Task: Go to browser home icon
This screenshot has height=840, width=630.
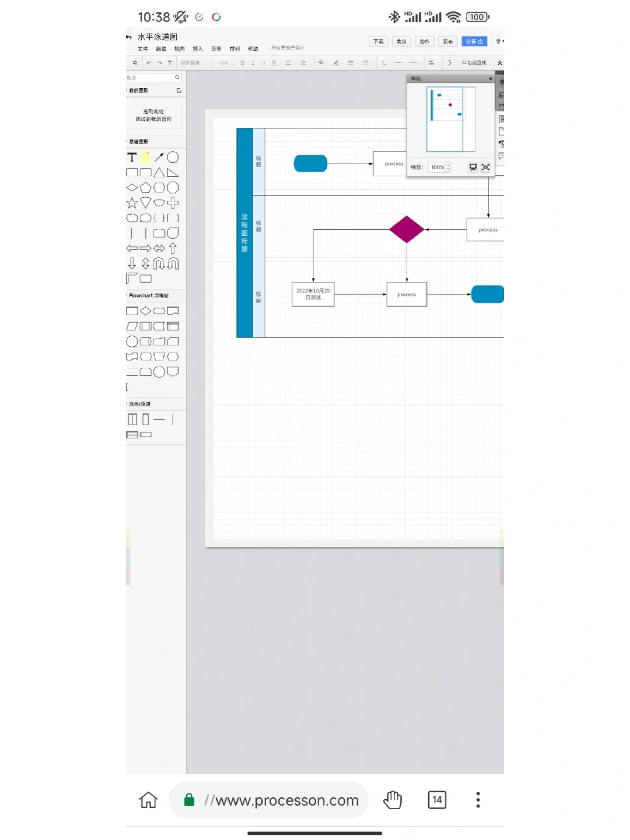Action: (148, 800)
